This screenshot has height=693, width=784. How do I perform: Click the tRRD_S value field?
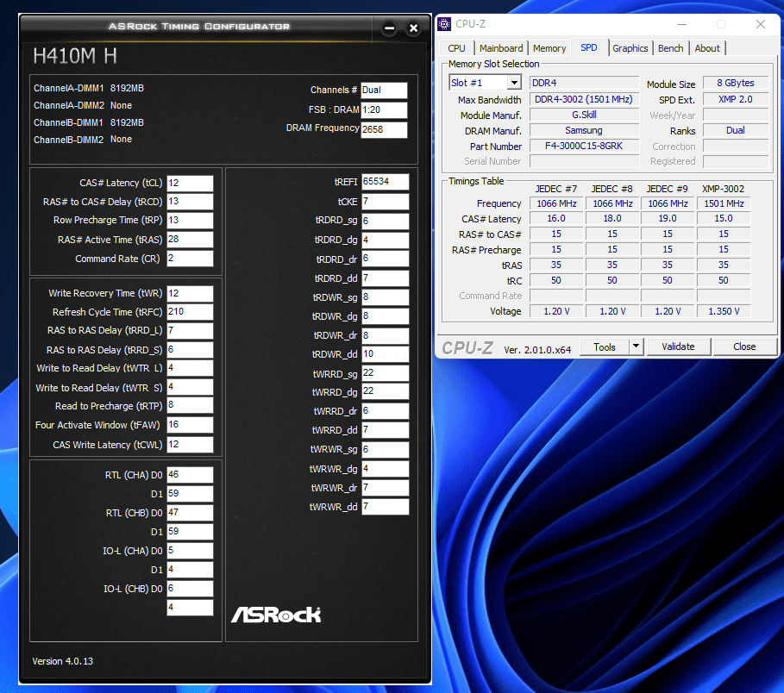coord(190,350)
